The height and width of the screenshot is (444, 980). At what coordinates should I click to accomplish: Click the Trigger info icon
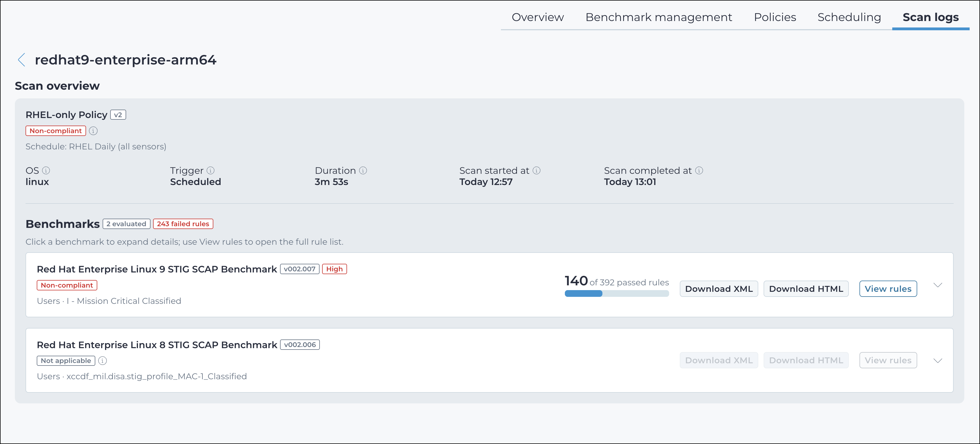(210, 170)
